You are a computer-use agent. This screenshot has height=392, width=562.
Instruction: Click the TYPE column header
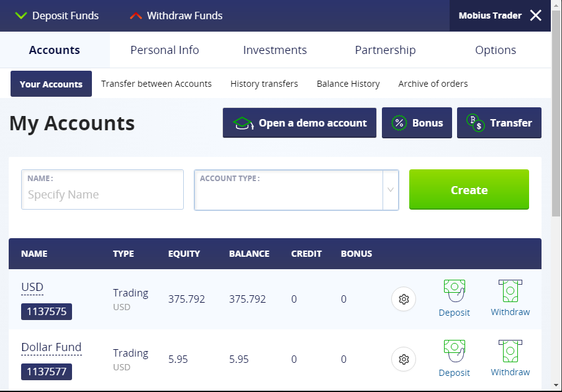click(124, 254)
